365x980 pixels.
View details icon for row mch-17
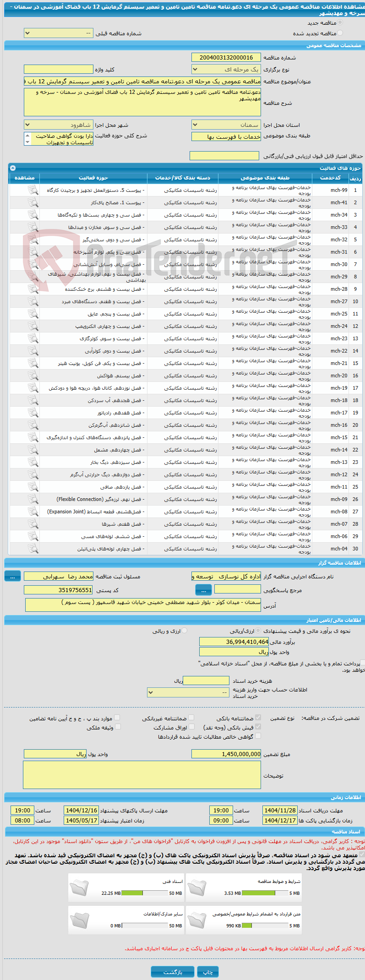(33, 413)
